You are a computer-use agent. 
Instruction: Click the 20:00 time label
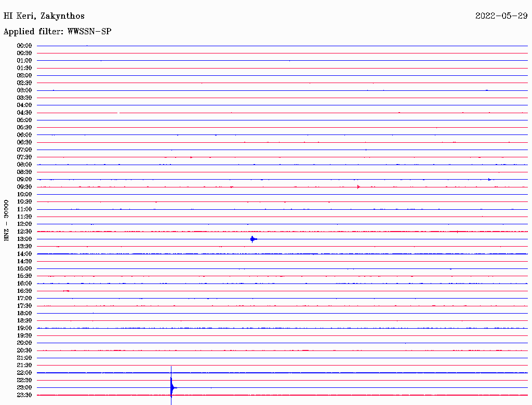[24, 343]
